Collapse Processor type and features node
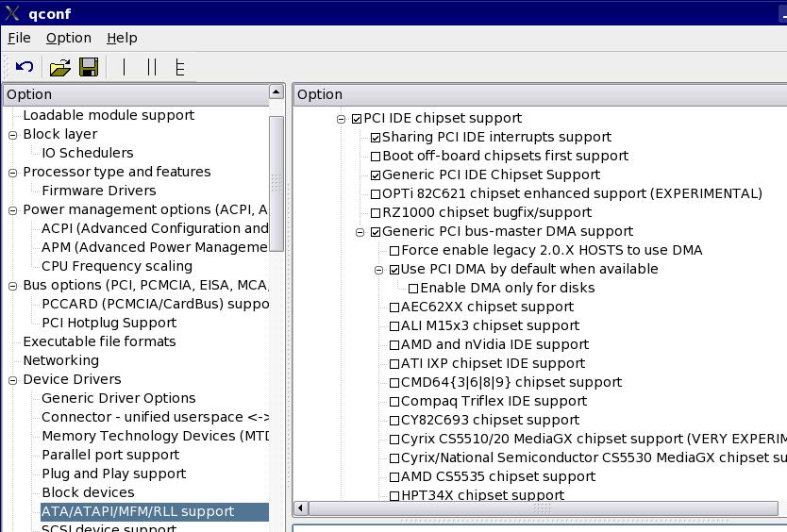The image size is (787, 532). (12, 174)
